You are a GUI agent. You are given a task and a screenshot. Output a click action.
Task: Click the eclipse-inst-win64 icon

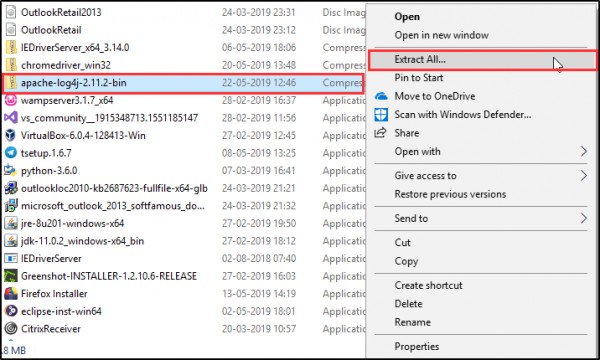coord(11,311)
